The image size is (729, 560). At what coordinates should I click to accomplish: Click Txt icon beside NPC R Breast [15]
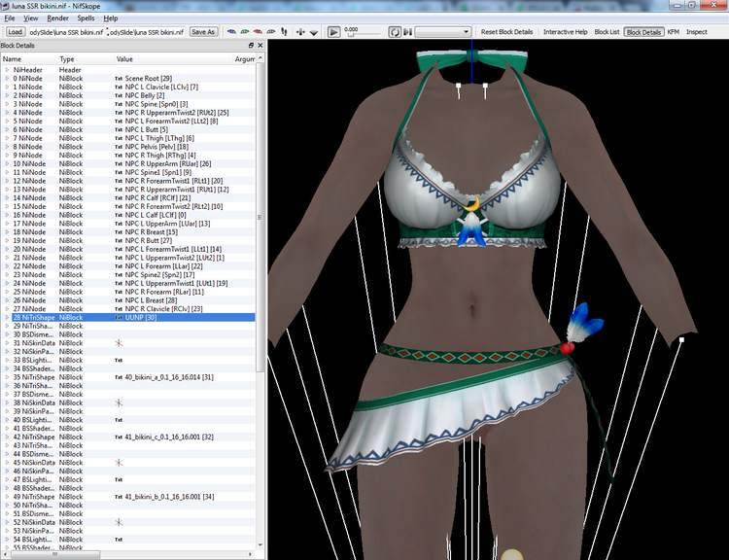(x=119, y=232)
